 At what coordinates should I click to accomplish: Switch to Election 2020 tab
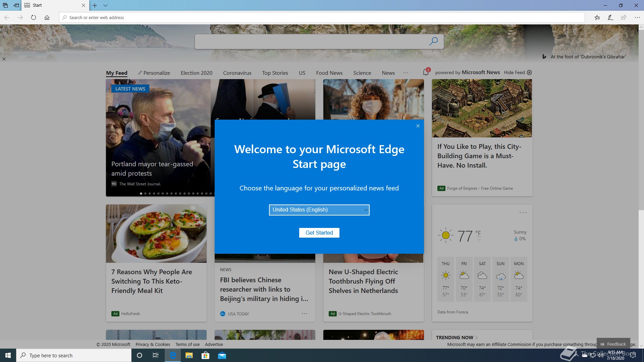(x=197, y=73)
